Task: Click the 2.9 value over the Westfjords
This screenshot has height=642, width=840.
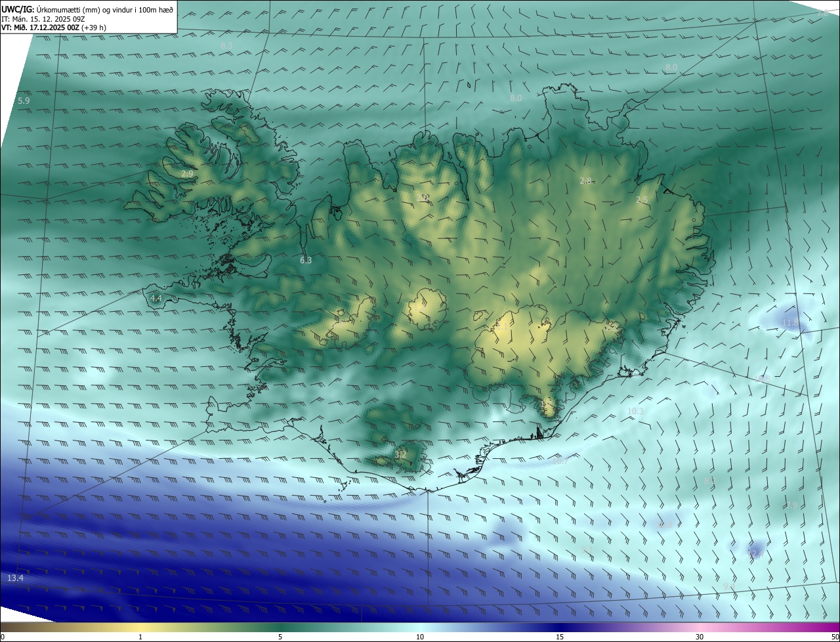Action: point(187,174)
